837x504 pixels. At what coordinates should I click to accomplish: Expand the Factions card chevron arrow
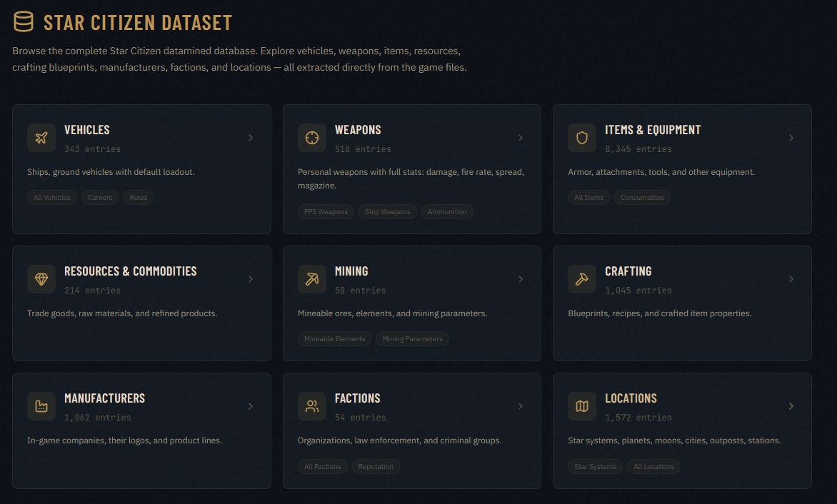[x=521, y=406]
